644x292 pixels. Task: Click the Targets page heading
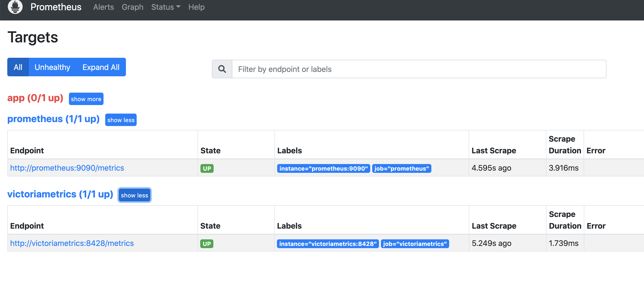tap(33, 37)
